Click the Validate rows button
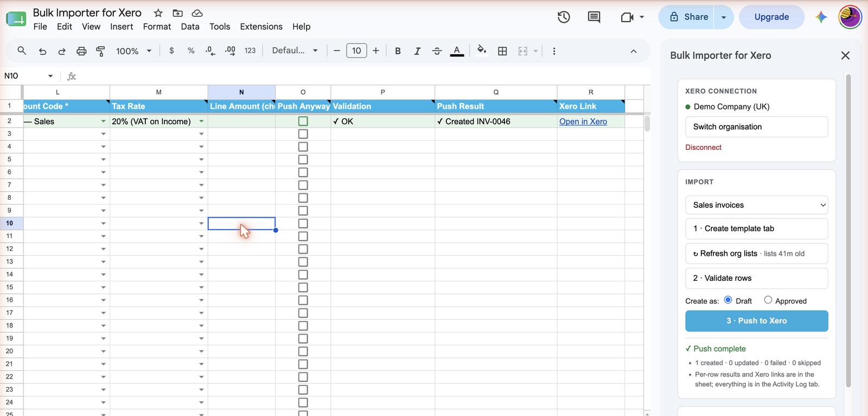The image size is (868, 416). [757, 278]
